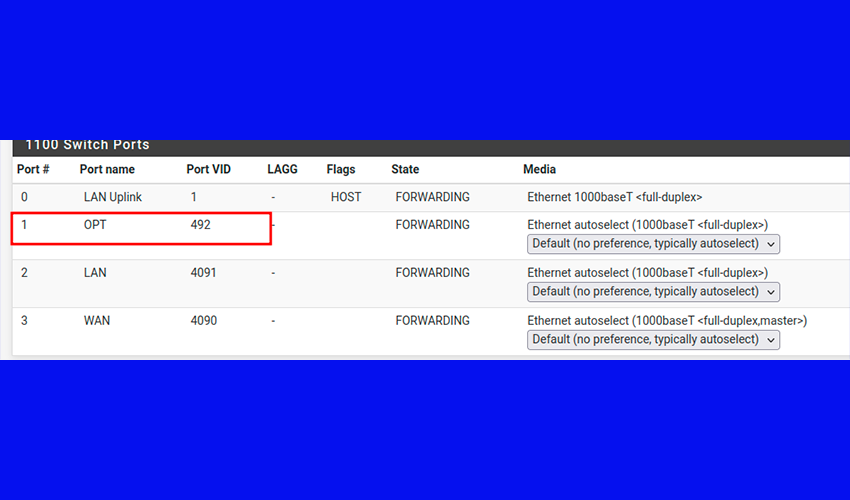Image resolution: width=850 pixels, height=500 pixels.
Task: Click the 'LAGG' column header
Action: (x=282, y=169)
